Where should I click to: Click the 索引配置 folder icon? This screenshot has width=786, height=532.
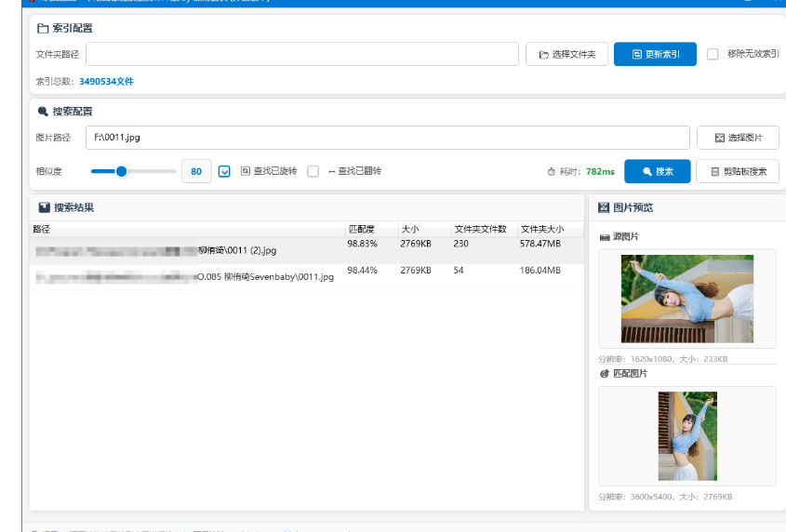[43, 29]
